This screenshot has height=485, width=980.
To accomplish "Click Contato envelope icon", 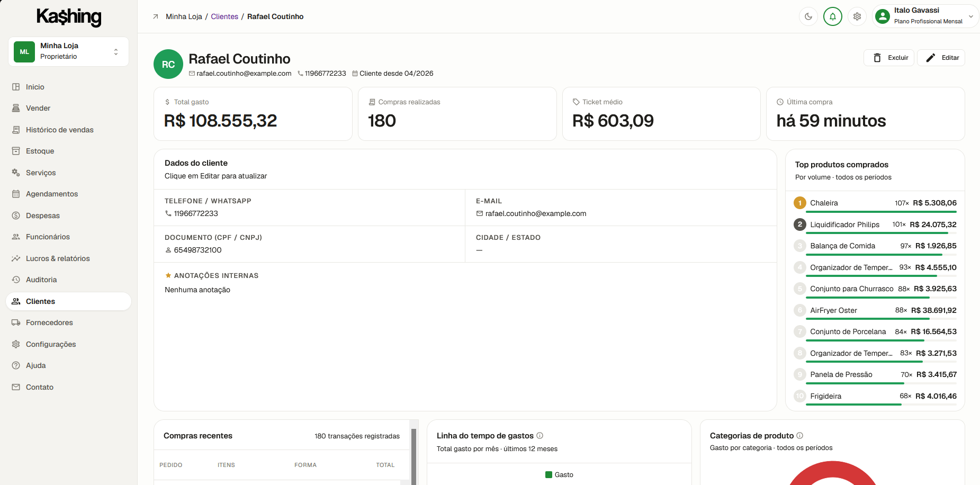I will click(16, 387).
